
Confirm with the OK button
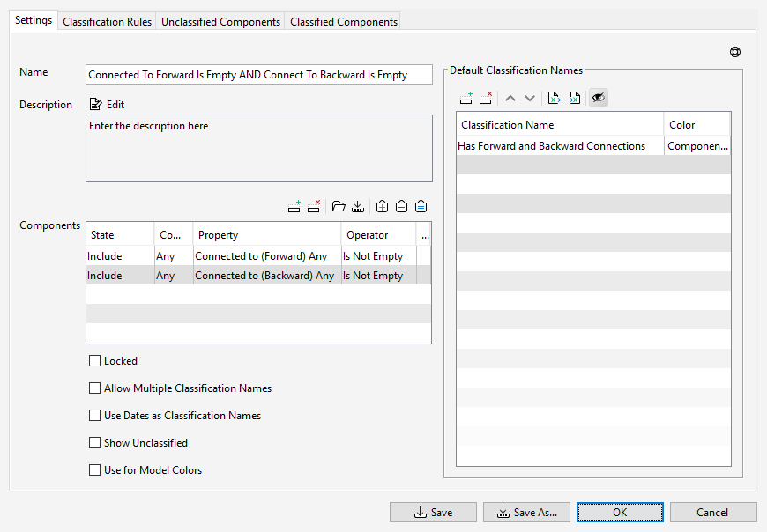(620, 513)
